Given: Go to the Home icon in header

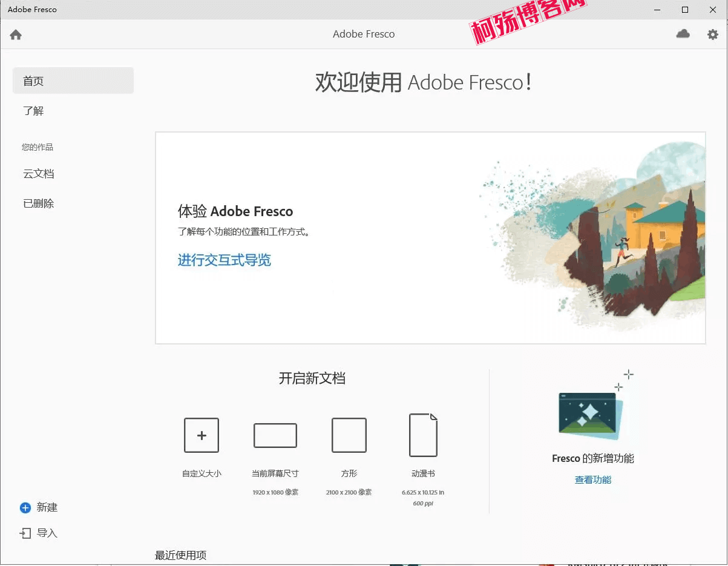Looking at the screenshot, I should pyautogui.click(x=16, y=35).
